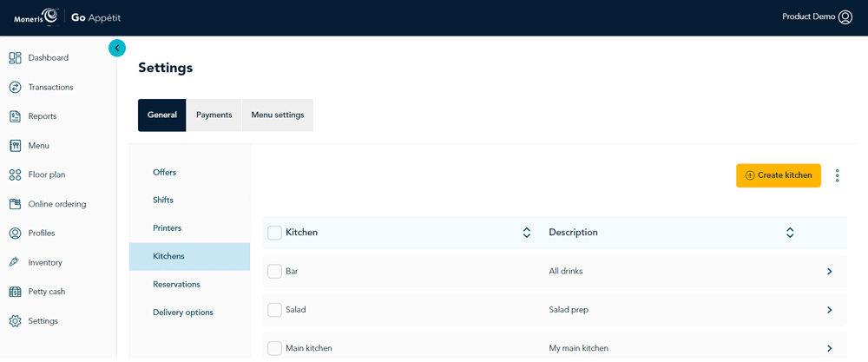Open Petty cash via sidebar label
The height and width of the screenshot is (362, 868).
(x=47, y=292)
